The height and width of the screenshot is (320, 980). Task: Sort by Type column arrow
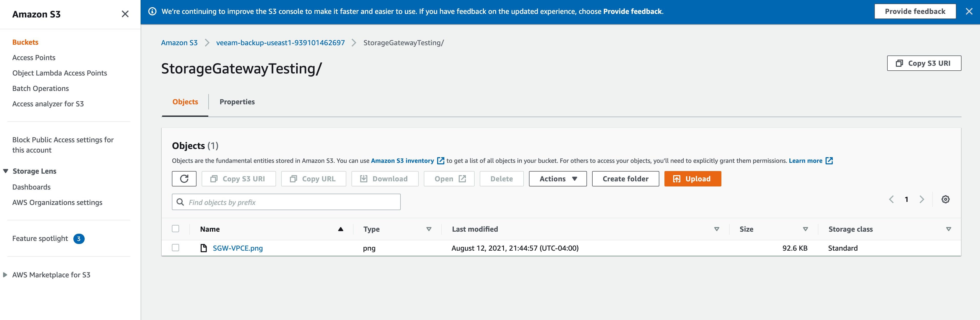[429, 229]
